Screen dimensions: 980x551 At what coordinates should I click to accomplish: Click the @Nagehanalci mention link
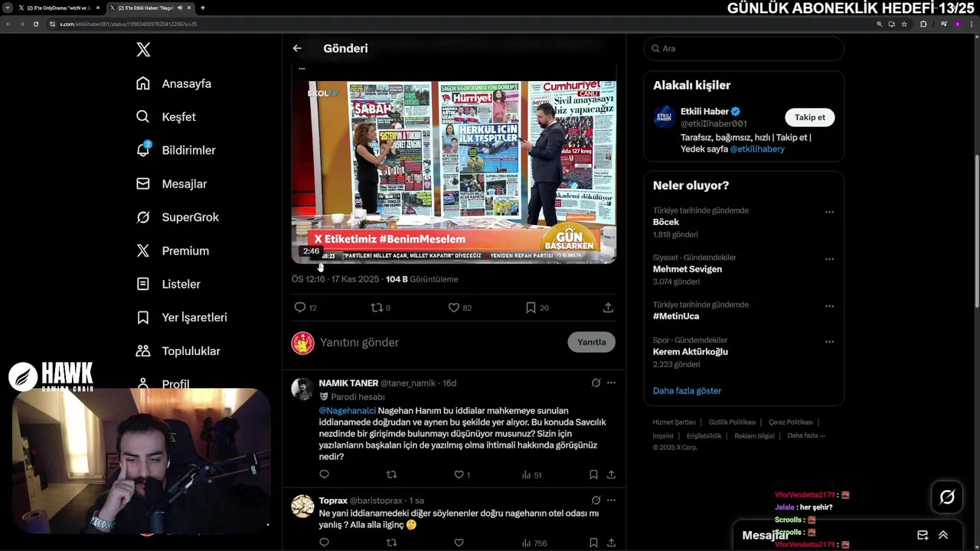pyautogui.click(x=347, y=410)
